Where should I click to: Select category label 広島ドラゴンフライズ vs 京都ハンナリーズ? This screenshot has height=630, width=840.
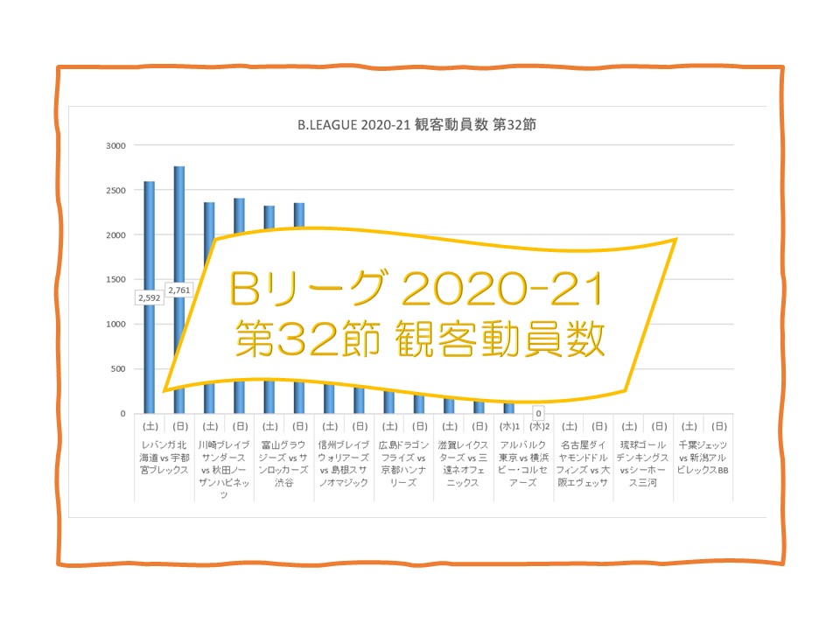(x=404, y=464)
